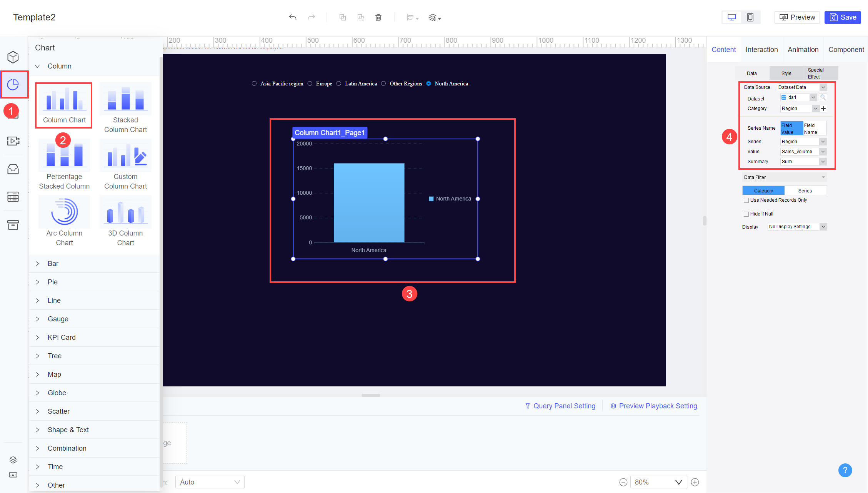Expand the Pie chart category
This screenshot has height=493, width=868.
coord(94,282)
